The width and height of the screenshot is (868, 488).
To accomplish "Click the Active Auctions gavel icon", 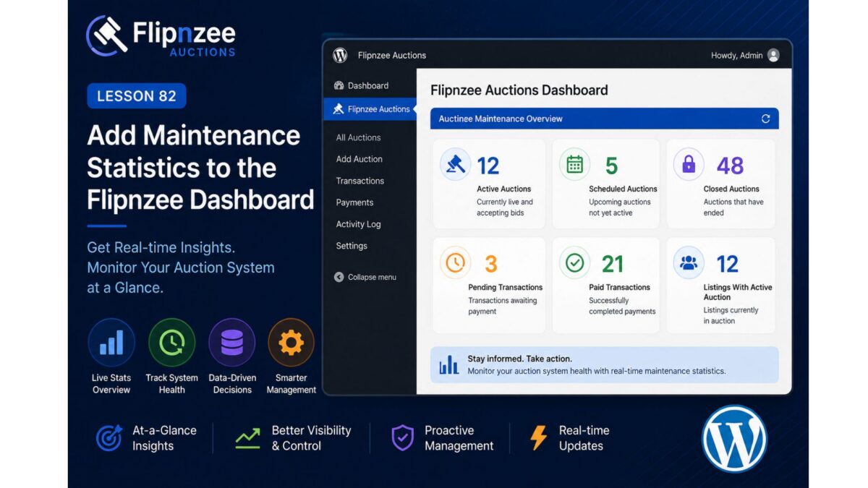I will point(456,164).
